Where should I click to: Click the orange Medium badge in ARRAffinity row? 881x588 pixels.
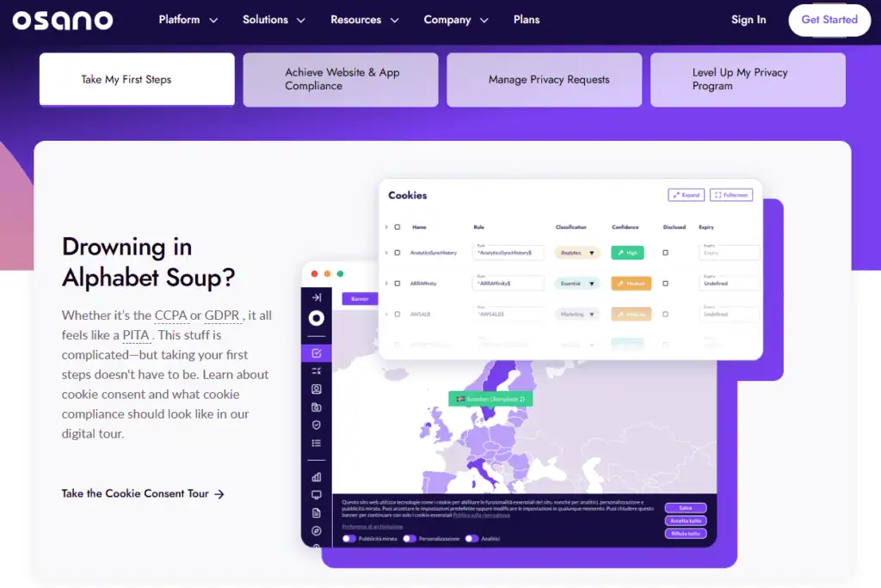[x=631, y=284]
